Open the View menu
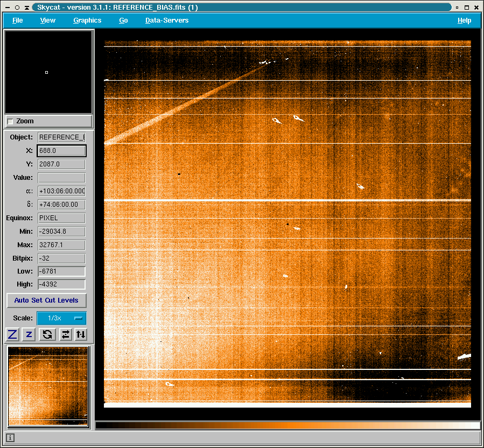The height and width of the screenshot is (448, 484). pos(48,20)
